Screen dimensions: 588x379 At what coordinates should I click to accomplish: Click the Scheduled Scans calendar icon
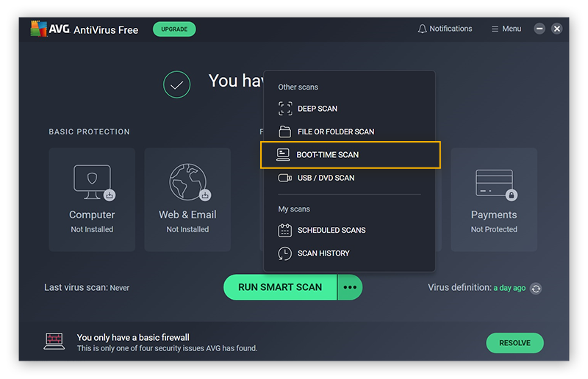point(285,230)
